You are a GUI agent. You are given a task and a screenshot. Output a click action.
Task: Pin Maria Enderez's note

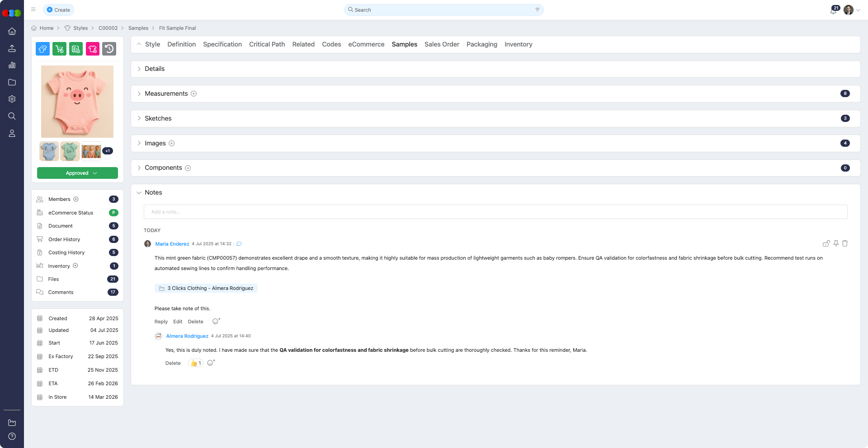[836, 243]
